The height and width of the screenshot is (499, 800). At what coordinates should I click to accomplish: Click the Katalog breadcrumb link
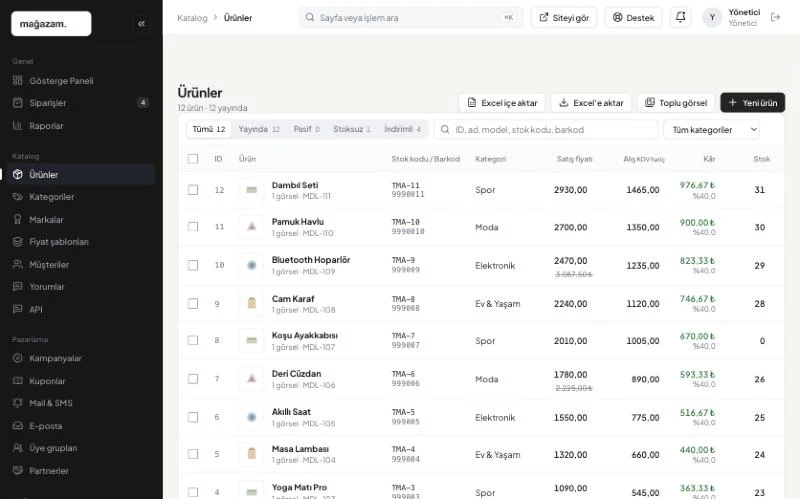(x=192, y=18)
